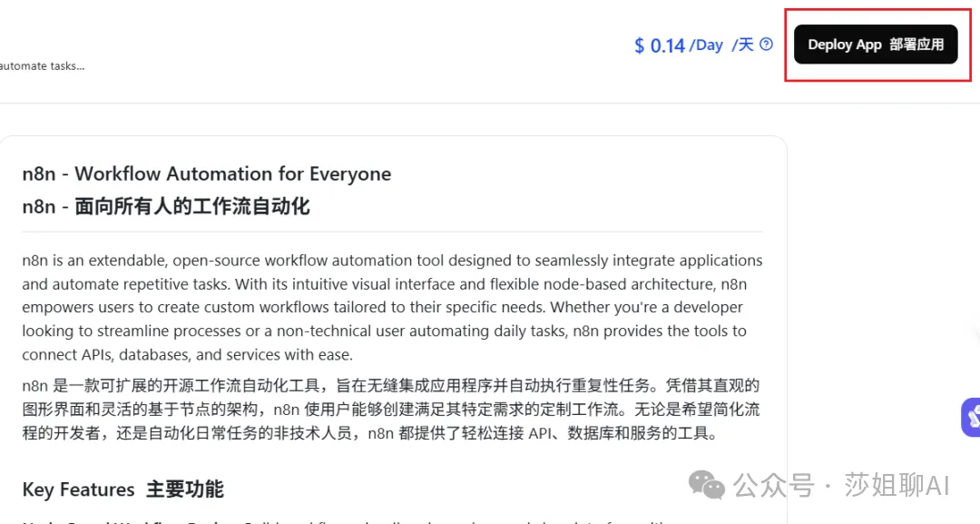Click the "Key Features" section heading
This screenshot has height=524, width=980.
click(79, 489)
